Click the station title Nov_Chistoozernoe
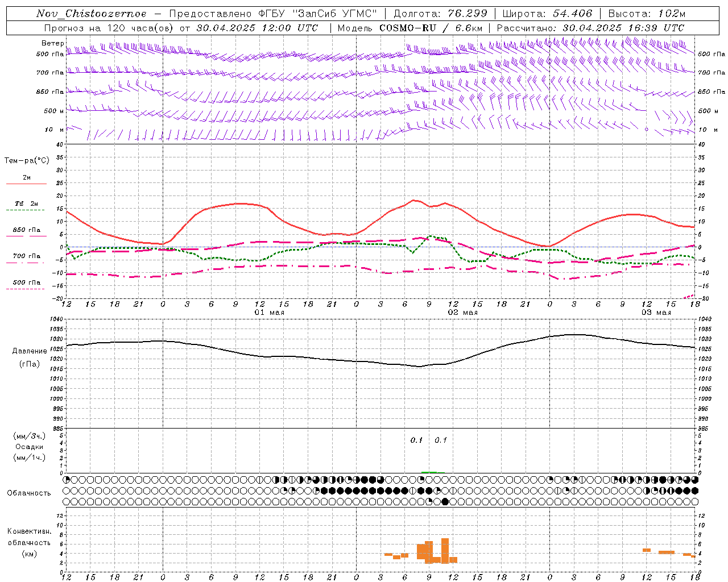The height and width of the screenshot is (582, 728). point(92,14)
